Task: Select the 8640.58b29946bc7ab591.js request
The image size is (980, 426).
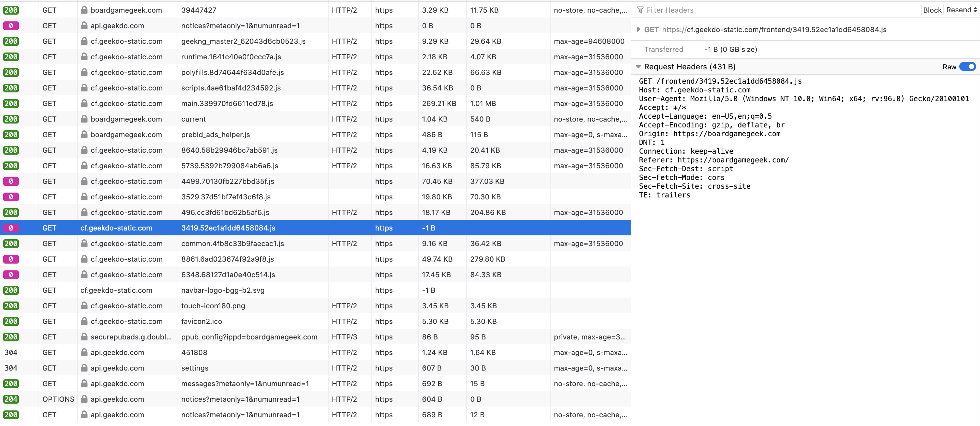Action: 315,150
